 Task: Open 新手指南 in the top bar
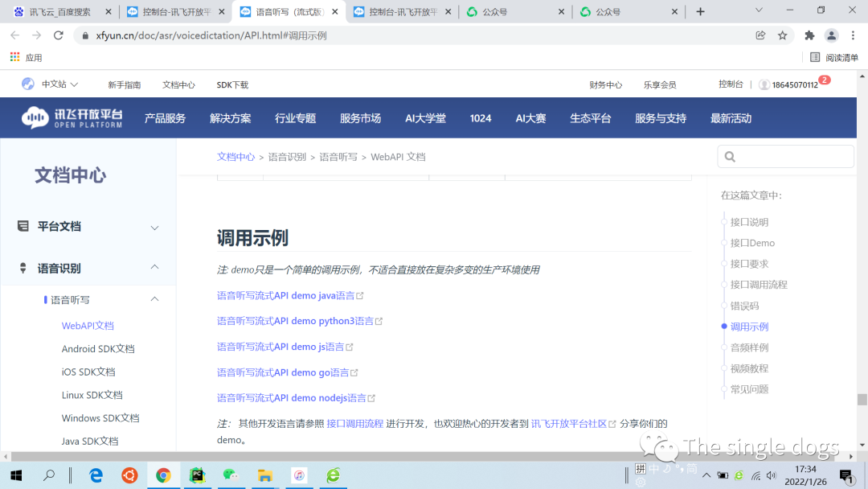(124, 84)
